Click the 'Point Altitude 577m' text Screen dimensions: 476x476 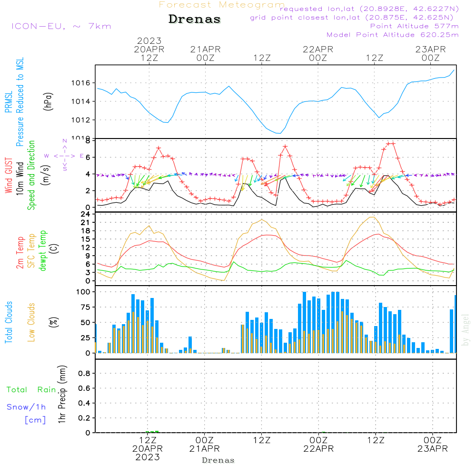click(415, 26)
